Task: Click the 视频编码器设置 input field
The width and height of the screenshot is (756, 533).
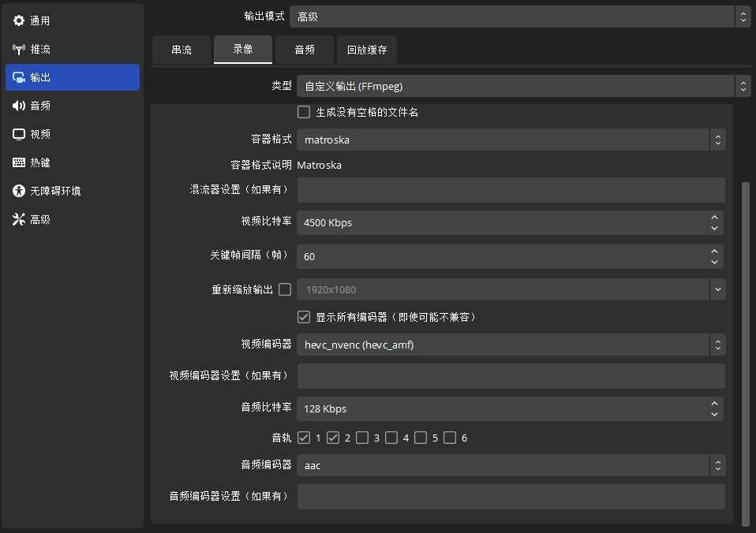Action: 511,376
